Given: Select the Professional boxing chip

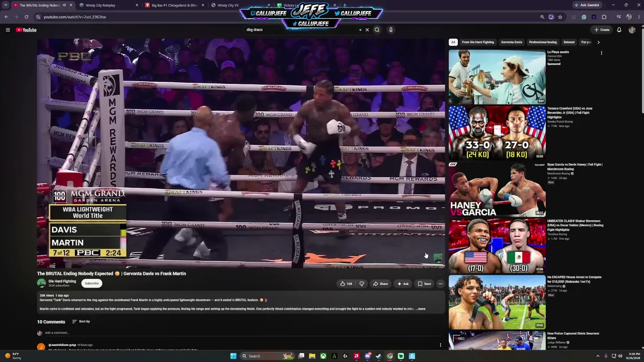Looking at the screenshot, I should 543,42.
